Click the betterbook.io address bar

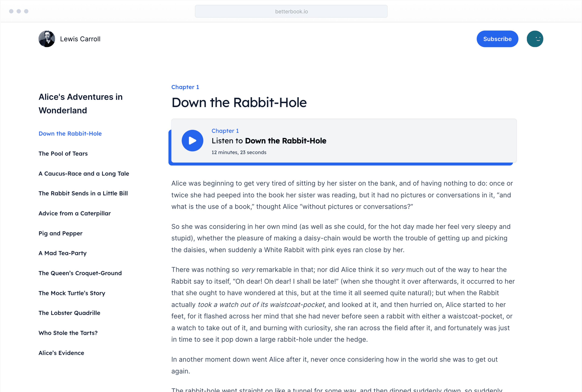[x=291, y=12]
